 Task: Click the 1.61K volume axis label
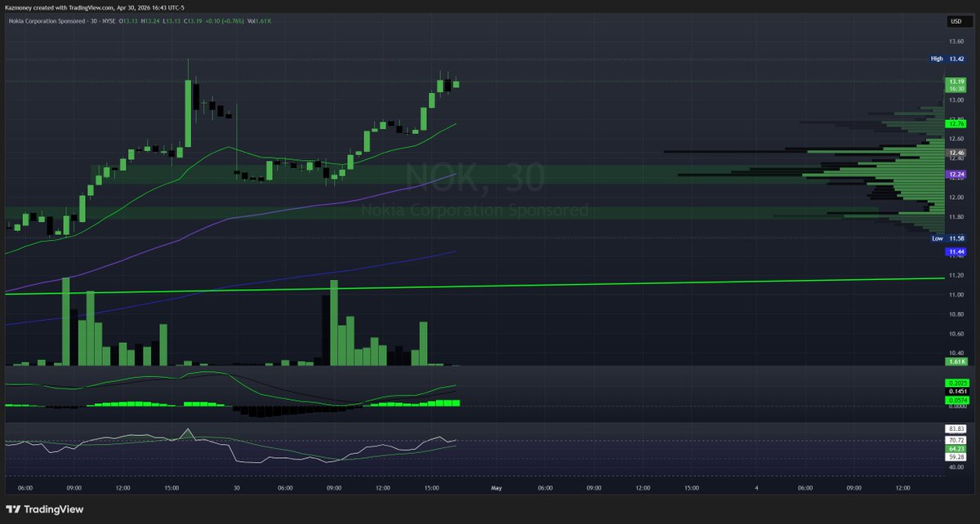(x=956, y=362)
